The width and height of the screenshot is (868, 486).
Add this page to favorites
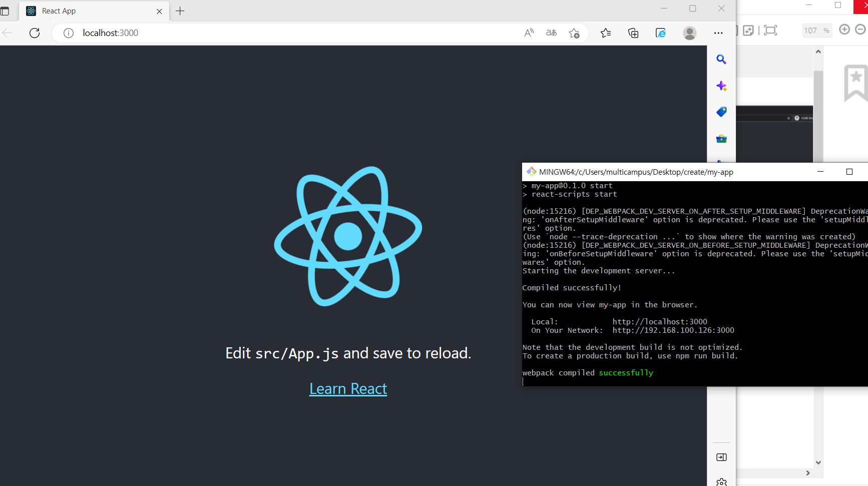coord(574,33)
